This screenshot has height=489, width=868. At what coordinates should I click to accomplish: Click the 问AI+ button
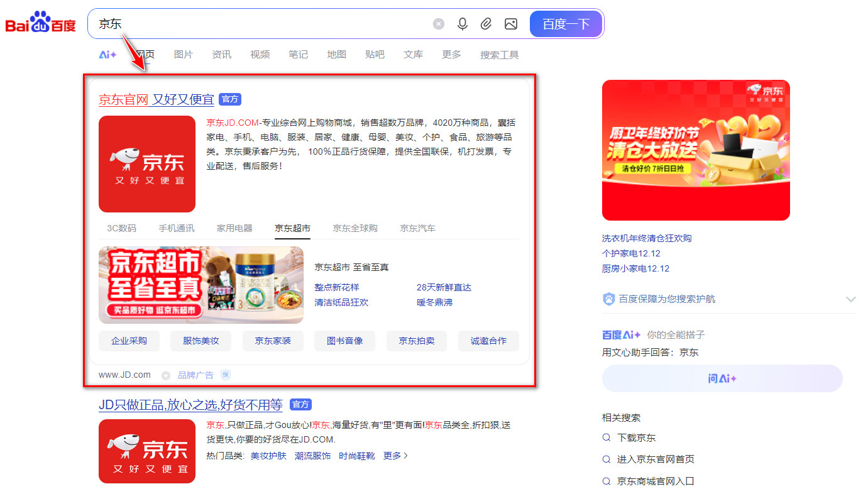point(722,378)
